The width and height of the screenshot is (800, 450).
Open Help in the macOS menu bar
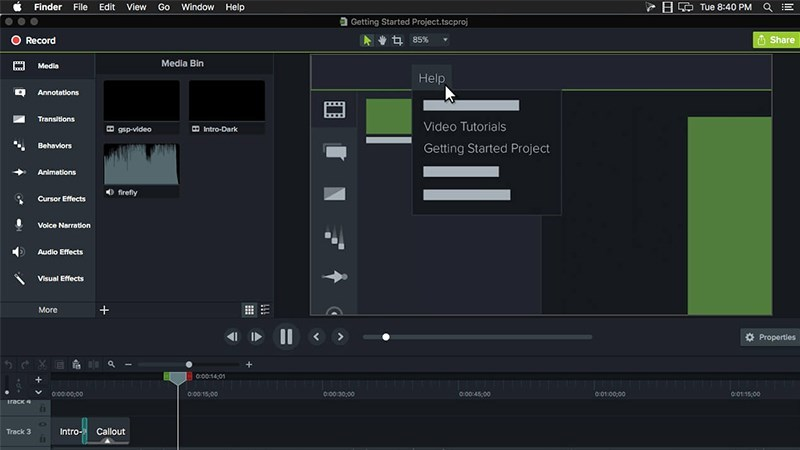pos(235,7)
